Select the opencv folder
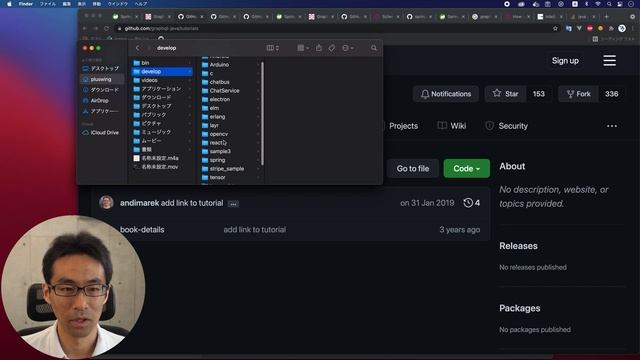This screenshot has height=360, width=640. [x=230, y=134]
